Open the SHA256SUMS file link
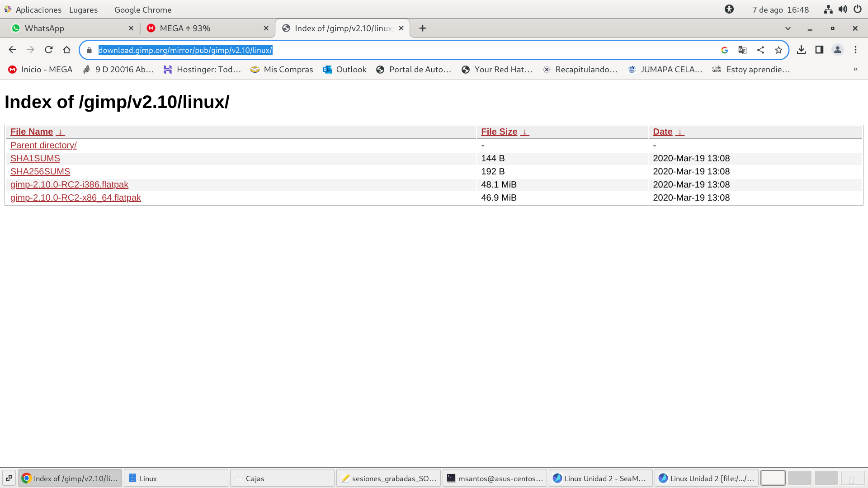This screenshot has height=488, width=868. (x=40, y=171)
